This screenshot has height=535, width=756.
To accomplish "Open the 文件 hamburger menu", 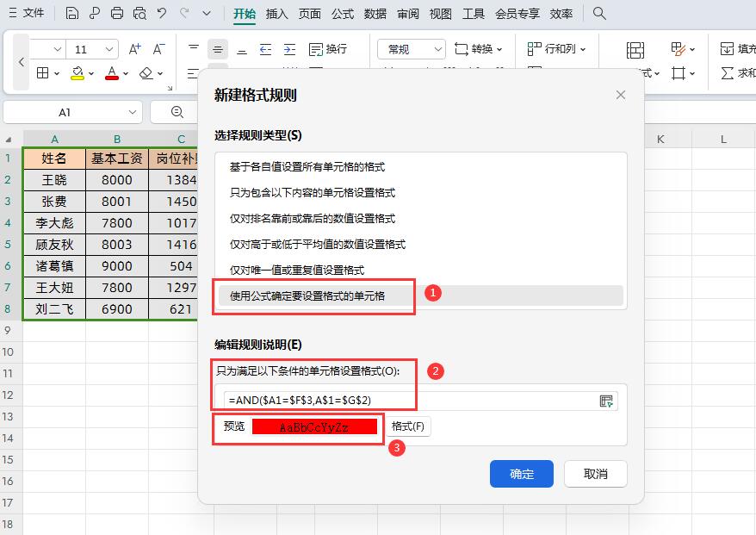I will click(x=27, y=13).
